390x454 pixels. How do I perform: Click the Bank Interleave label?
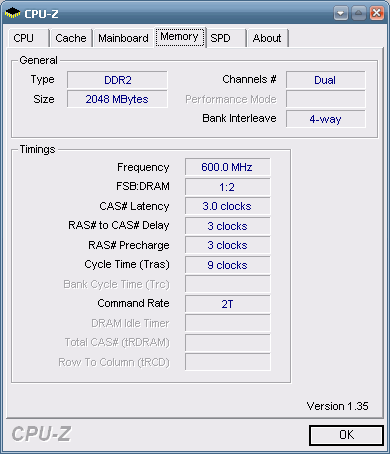coord(239,118)
